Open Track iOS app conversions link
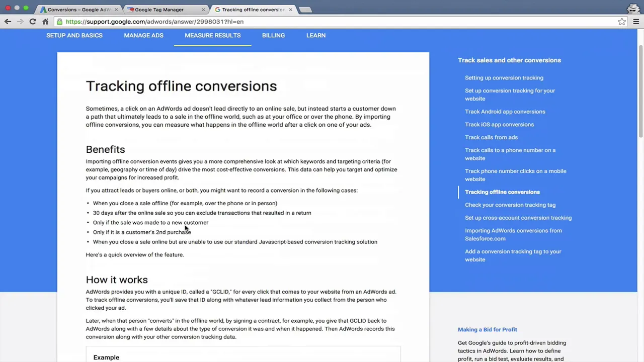644x362 pixels. click(x=499, y=125)
